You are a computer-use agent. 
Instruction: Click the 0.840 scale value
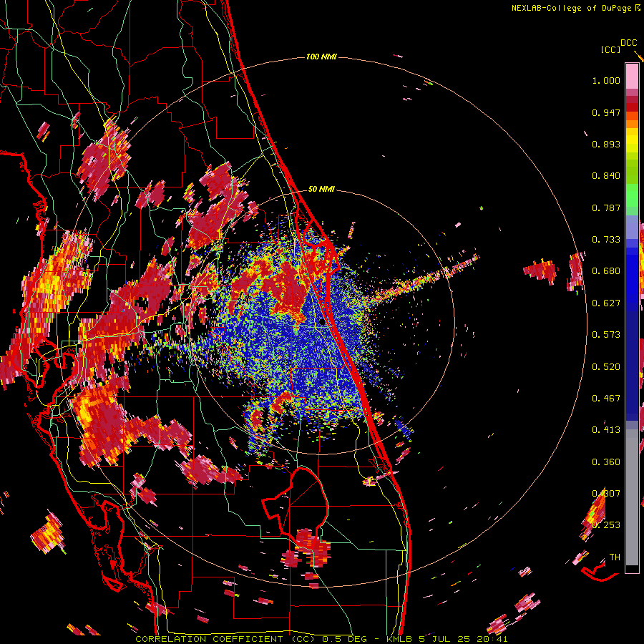coord(606,176)
